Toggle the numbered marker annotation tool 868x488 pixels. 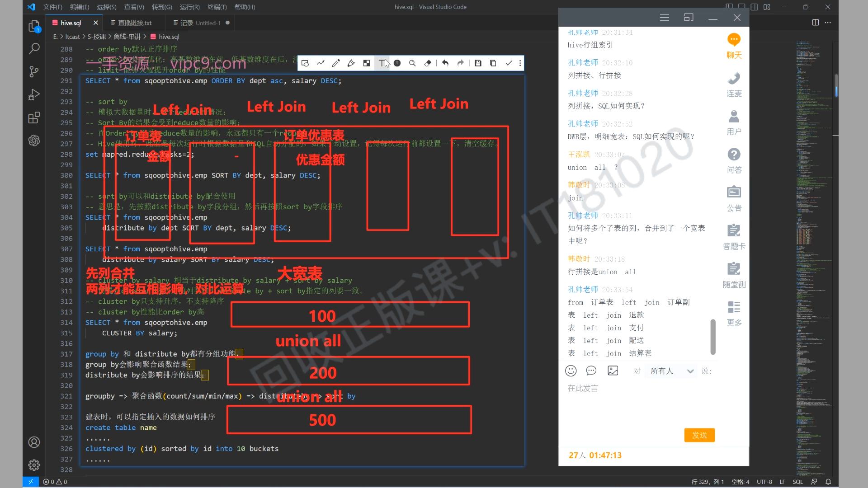(397, 63)
